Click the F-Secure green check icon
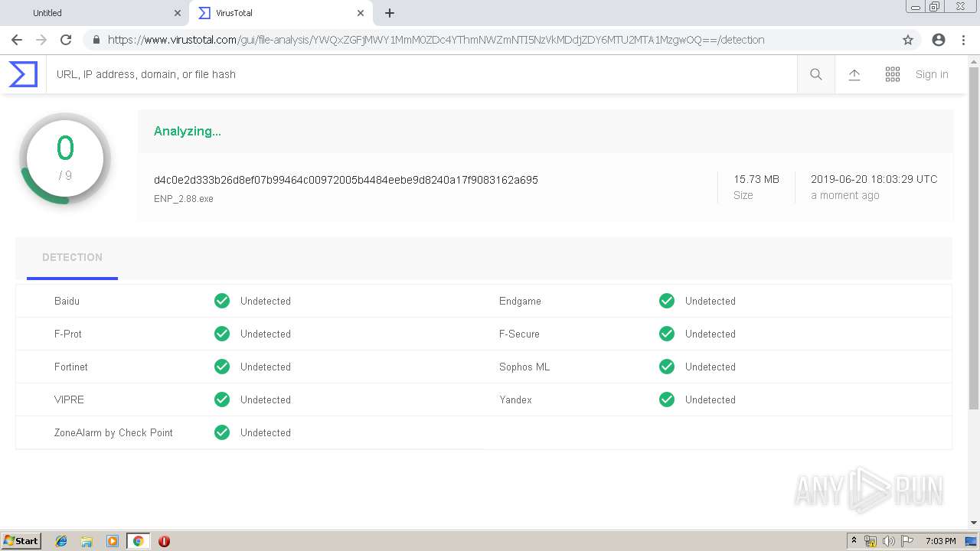 [x=667, y=334]
